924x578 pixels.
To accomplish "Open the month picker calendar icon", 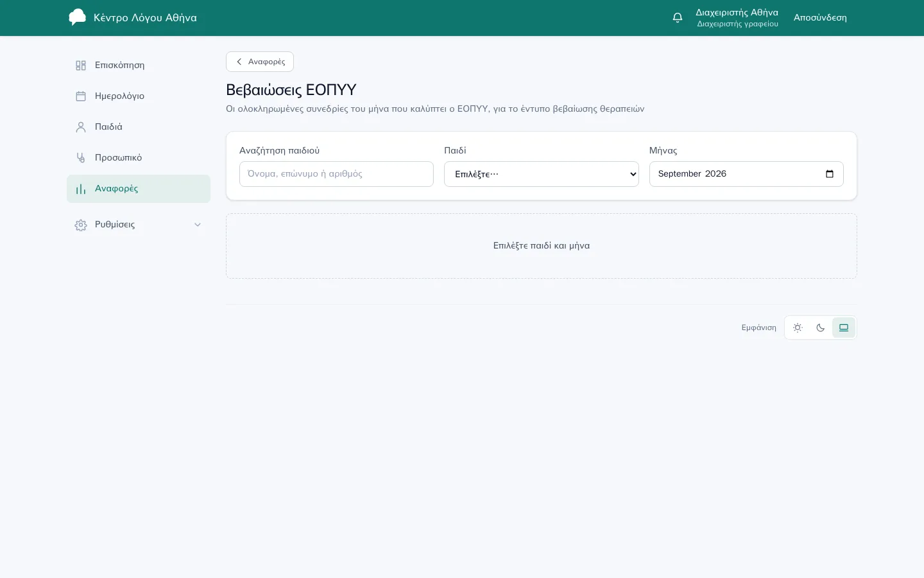I will click(830, 174).
